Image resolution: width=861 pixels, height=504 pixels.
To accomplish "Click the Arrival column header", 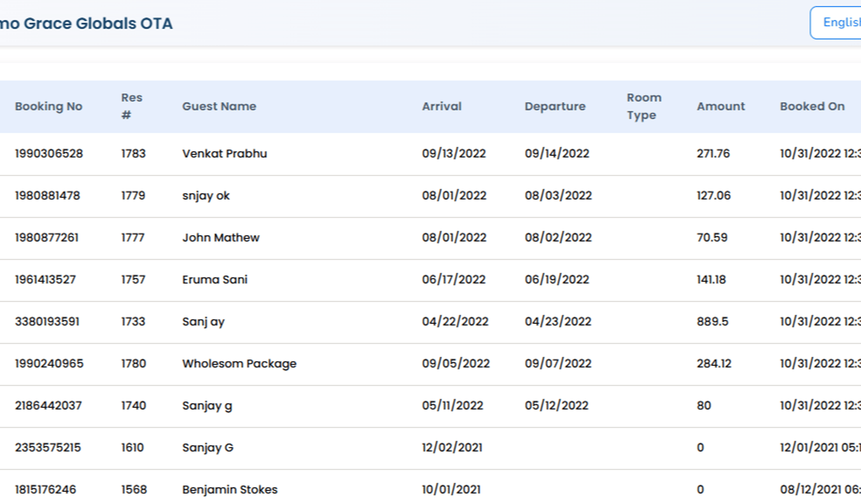I will click(442, 107).
